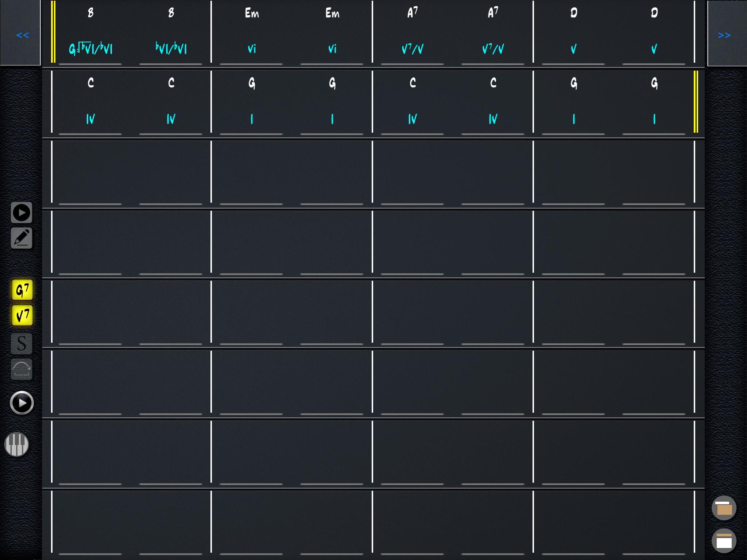Toggle the yellow V7 roman-numeral display
Image resolution: width=747 pixels, height=560 pixels.
22,315
